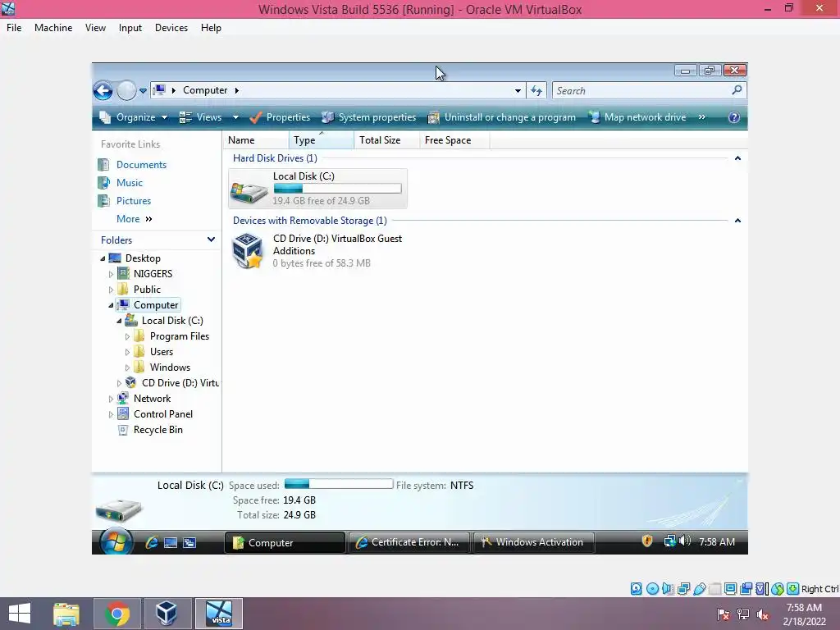
Task: Open the Vista network tray icon
Action: (x=669, y=541)
